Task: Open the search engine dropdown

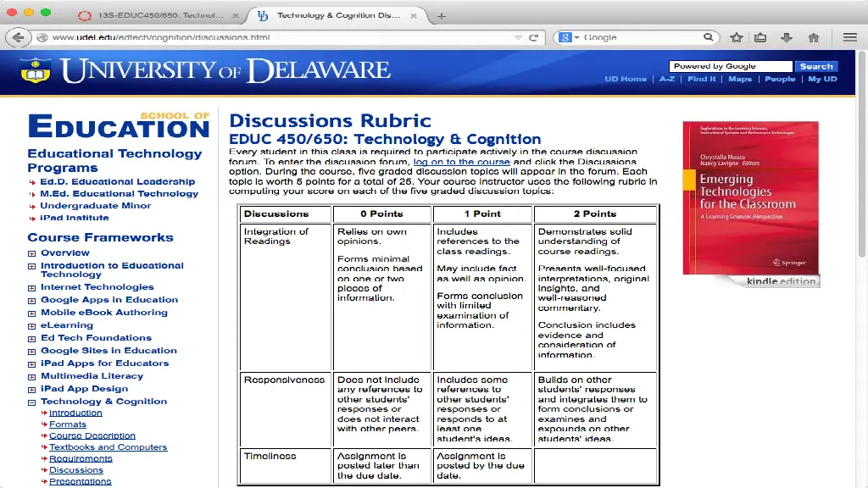Action: coord(570,37)
